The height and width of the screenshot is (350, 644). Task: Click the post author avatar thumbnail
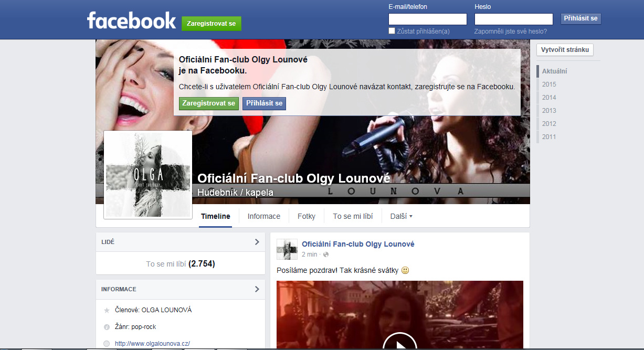click(287, 249)
